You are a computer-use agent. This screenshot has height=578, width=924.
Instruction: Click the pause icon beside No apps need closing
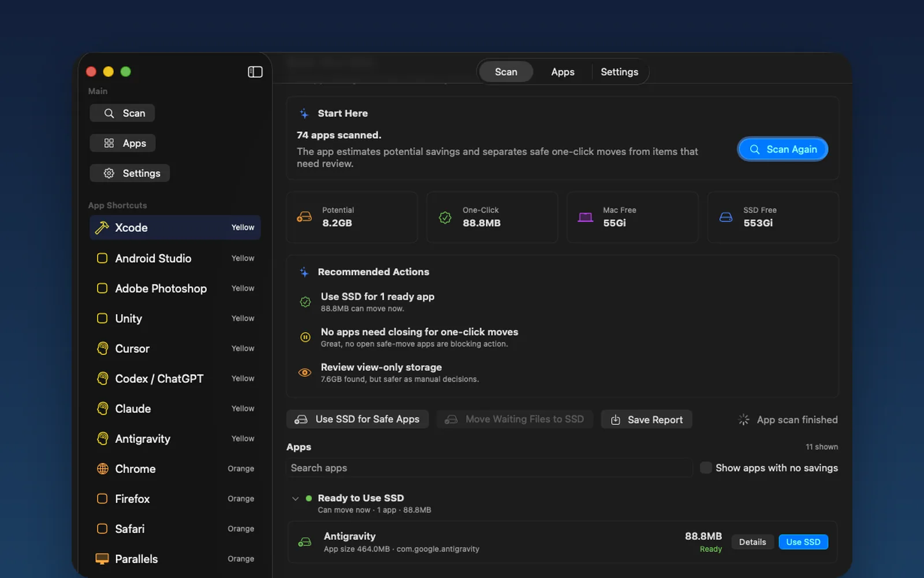click(305, 337)
